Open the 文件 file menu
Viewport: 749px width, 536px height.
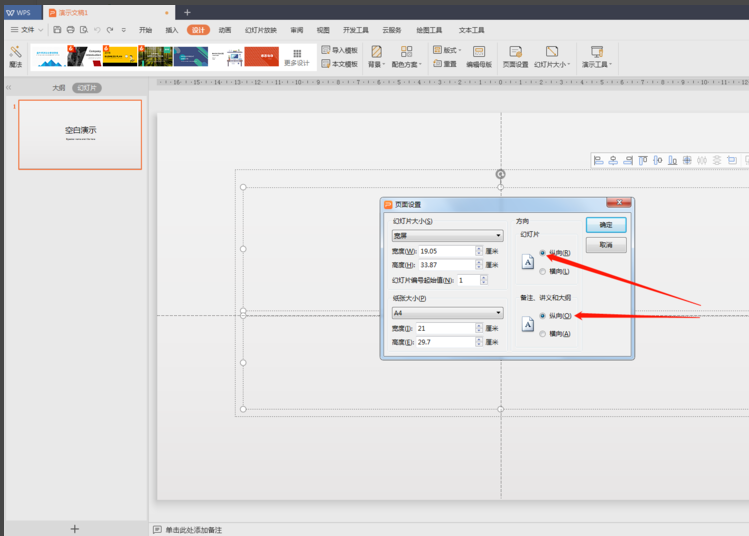pos(27,30)
